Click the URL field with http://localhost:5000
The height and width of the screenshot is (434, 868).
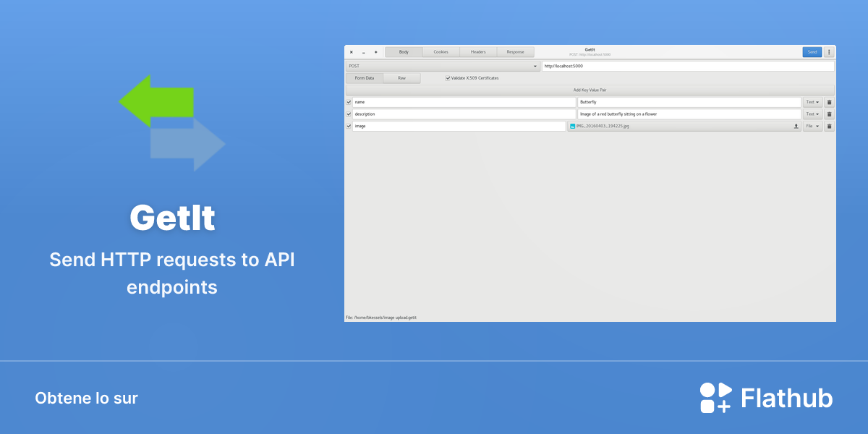point(688,66)
